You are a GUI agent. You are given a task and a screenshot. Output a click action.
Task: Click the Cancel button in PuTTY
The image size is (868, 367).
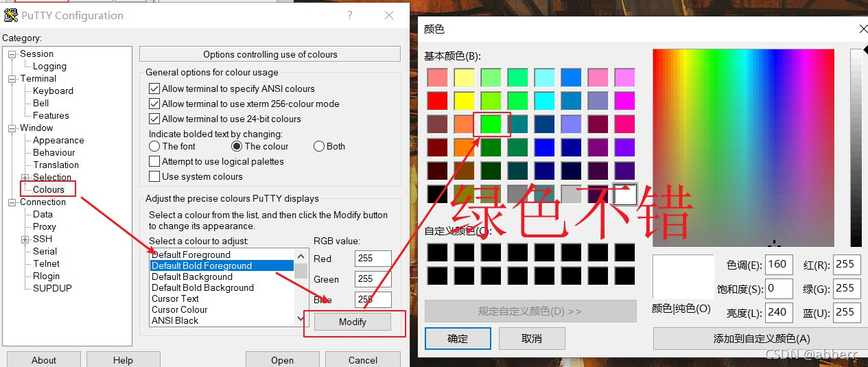[363, 360]
